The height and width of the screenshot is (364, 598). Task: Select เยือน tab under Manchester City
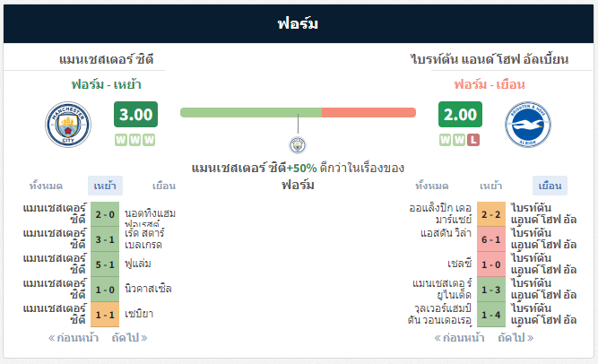(x=164, y=186)
